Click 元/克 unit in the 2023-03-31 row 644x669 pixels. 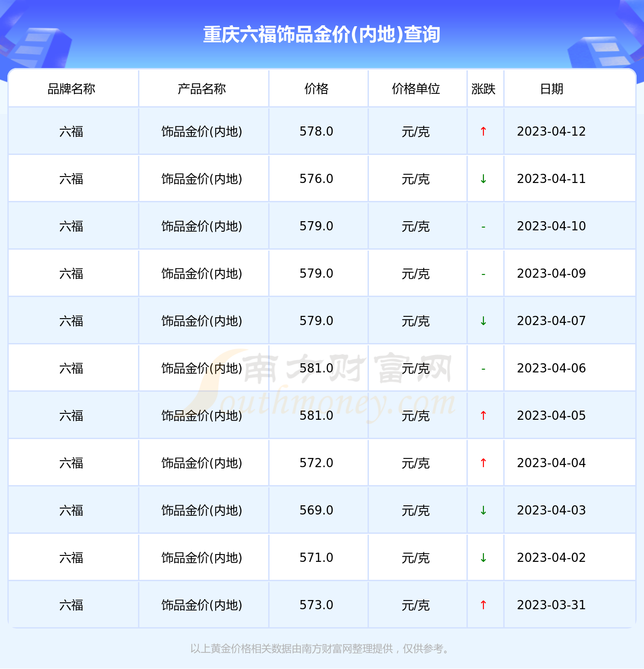pos(416,606)
